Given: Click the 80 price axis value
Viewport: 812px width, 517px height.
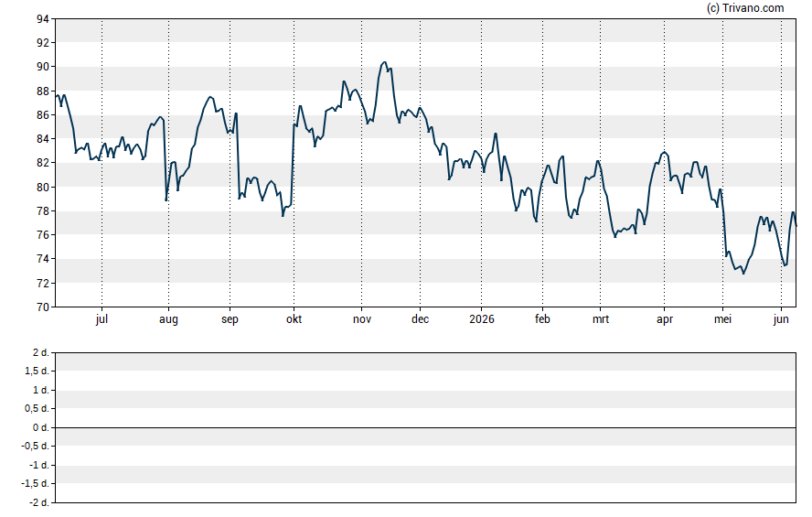Looking at the screenshot, I should 43,187.
